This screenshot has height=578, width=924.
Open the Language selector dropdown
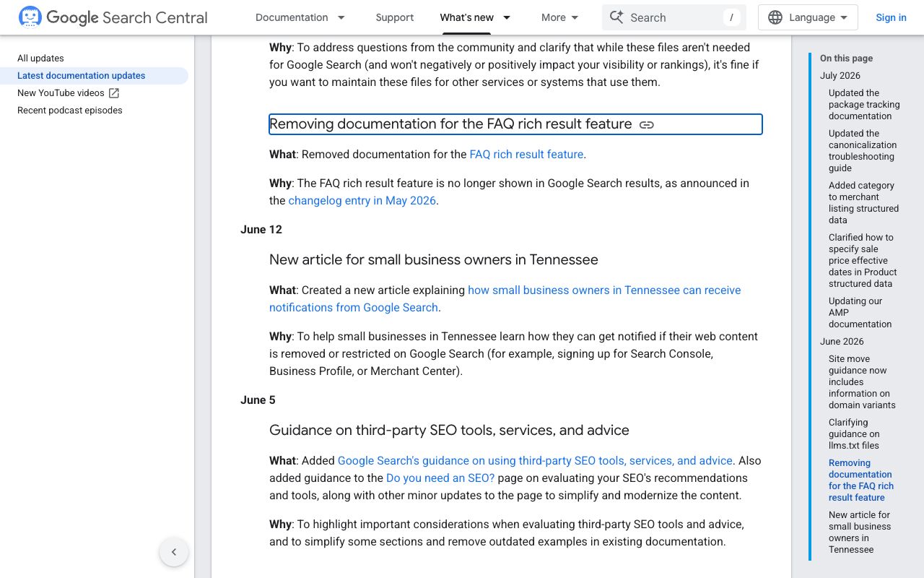coord(808,17)
